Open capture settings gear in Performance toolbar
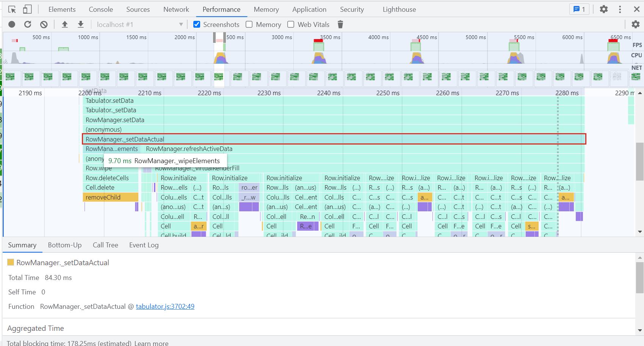Screen dimensions: 644x346 click(x=636, y=24)
